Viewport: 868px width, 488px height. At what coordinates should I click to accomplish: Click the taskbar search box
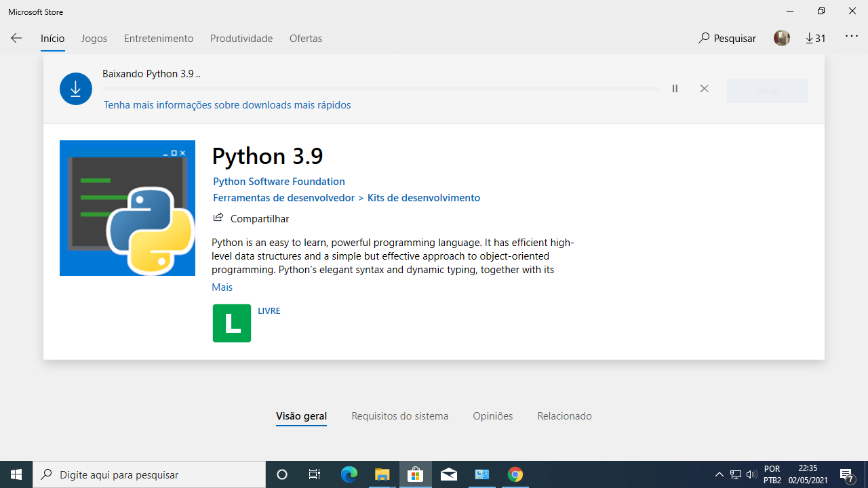pyautogui.click(x=149, y=474)
